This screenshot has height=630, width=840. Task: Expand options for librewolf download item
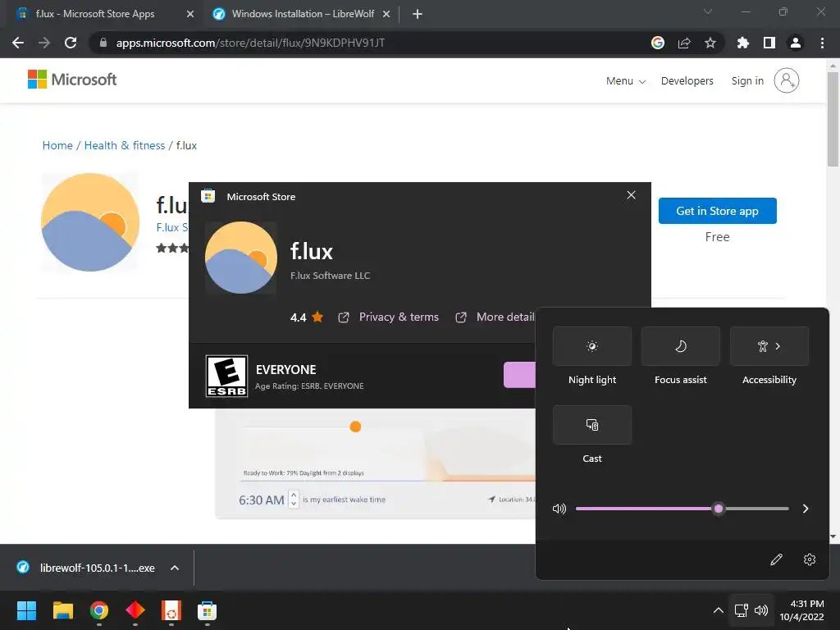tap(175, 568)
